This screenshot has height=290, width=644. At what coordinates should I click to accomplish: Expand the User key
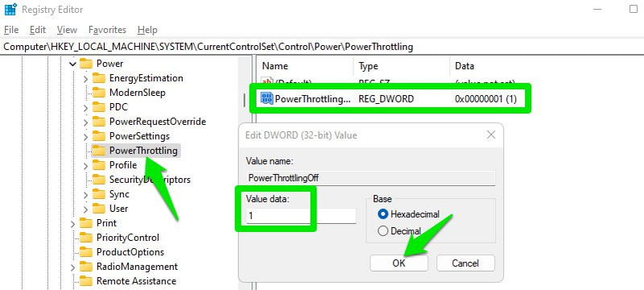click(85, 209)
